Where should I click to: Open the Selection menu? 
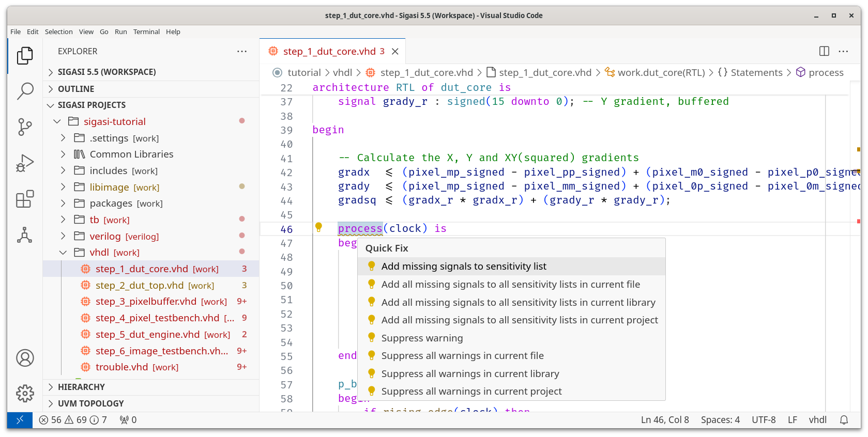click(58, 32)
